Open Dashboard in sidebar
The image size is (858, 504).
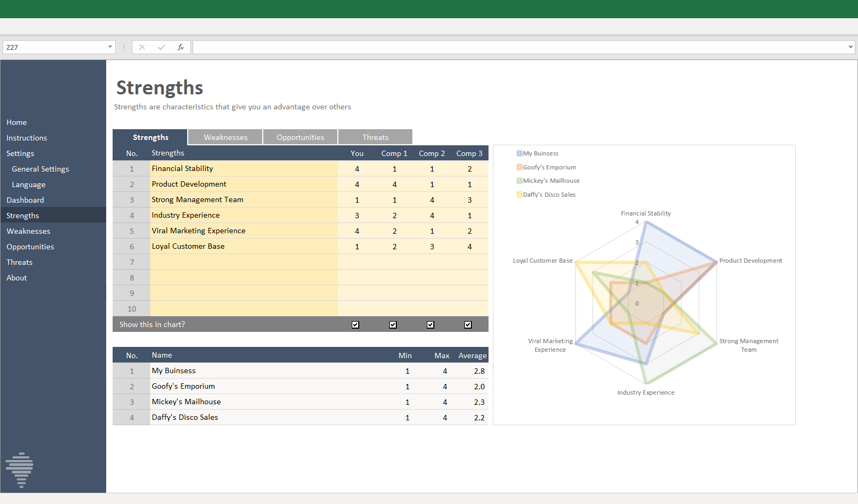(25, 200)
